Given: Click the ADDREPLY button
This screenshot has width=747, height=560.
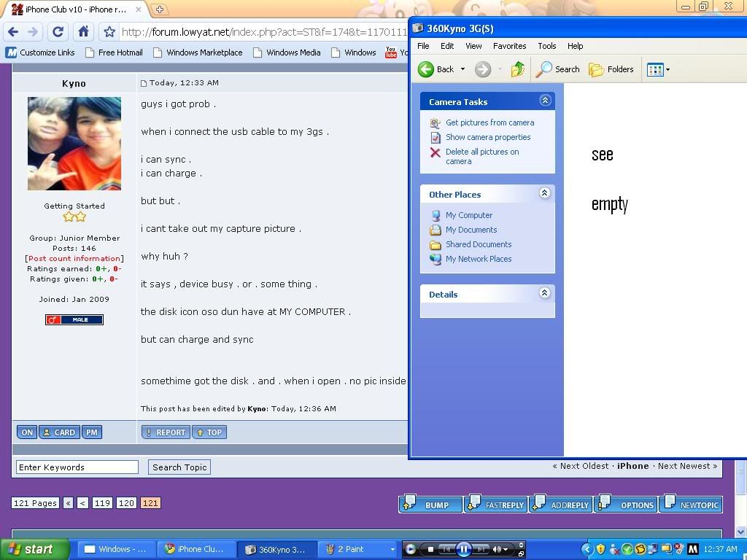Looking at the screenshot, I should click(x=561, y=505).
